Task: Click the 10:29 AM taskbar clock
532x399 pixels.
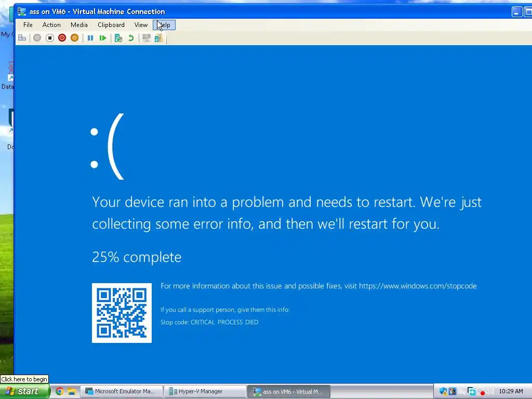Action: pos(511,391)
